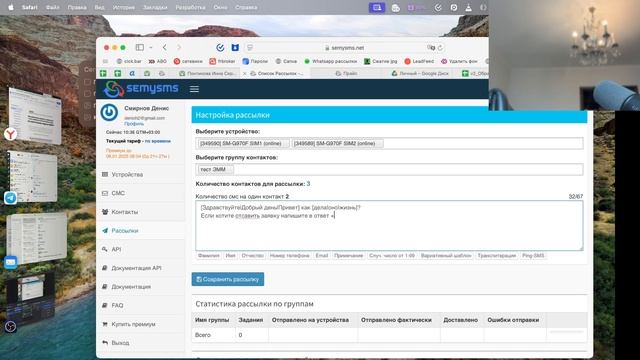Open Рассылки in the sidebar
Viewport: 640px width, 360px height.
pos(124,231)
